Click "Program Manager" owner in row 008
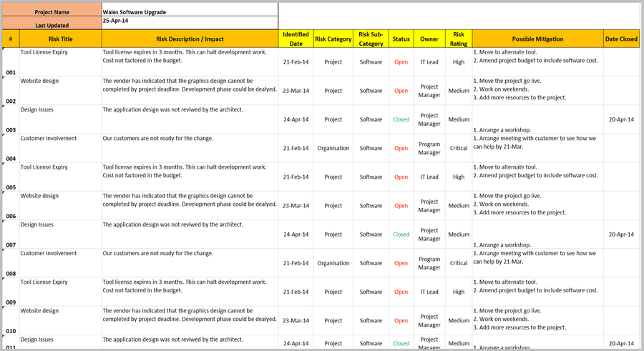Viewport: 644px width, 351px height. 429,263
